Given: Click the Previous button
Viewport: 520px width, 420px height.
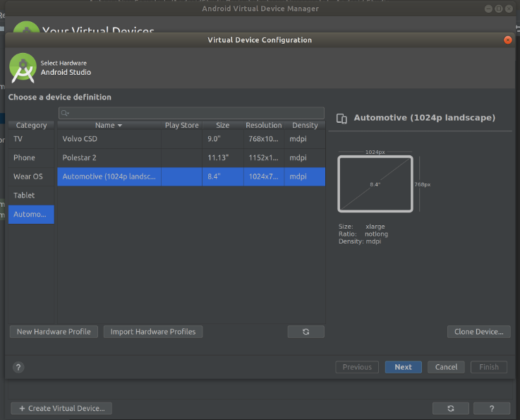Looking at the screenshot, I should click(357, 367).
